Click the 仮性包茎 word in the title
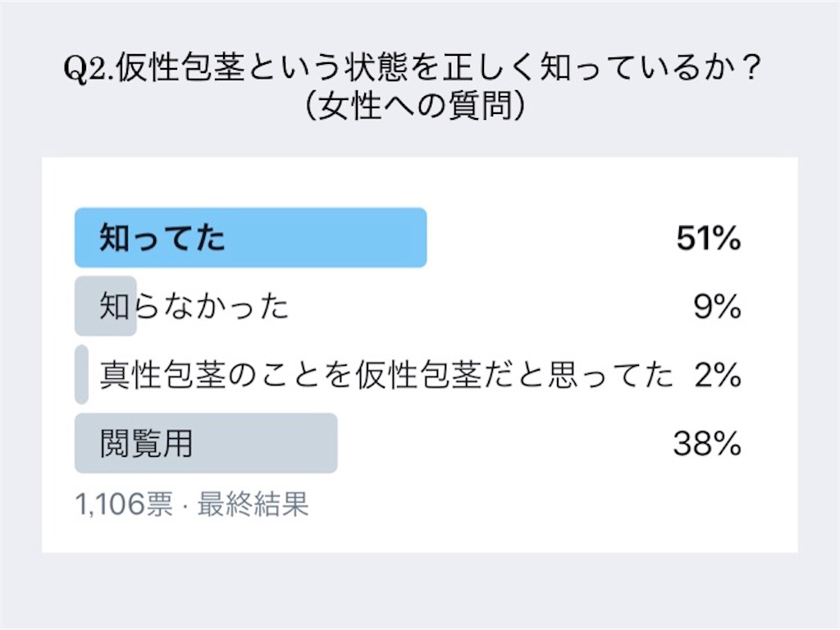Viewport: 840px width, 630px height. coord(181,68)
